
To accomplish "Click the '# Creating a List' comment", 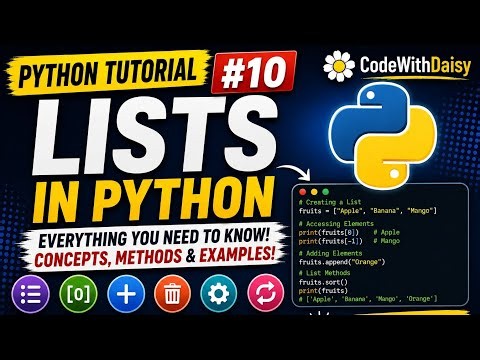I will (x=330, y=202).
